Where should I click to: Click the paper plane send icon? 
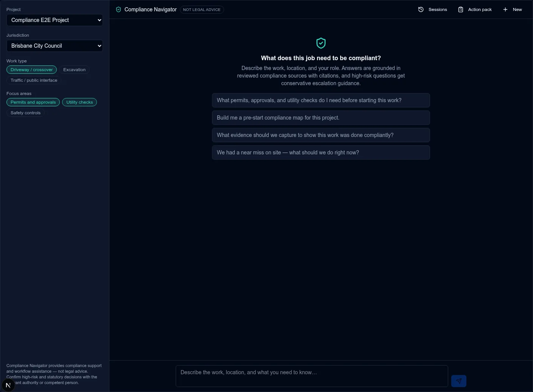click(x=459, y=381)
